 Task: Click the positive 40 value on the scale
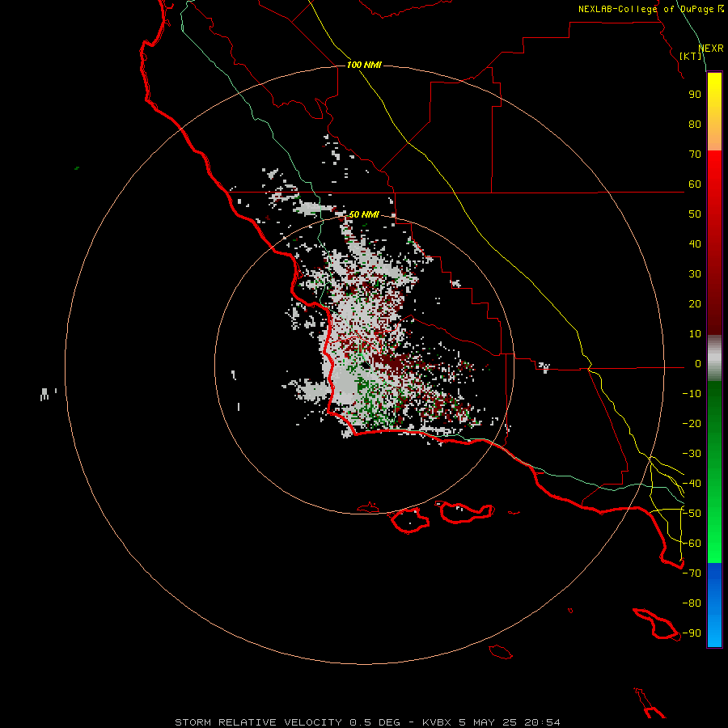(695, 244)
